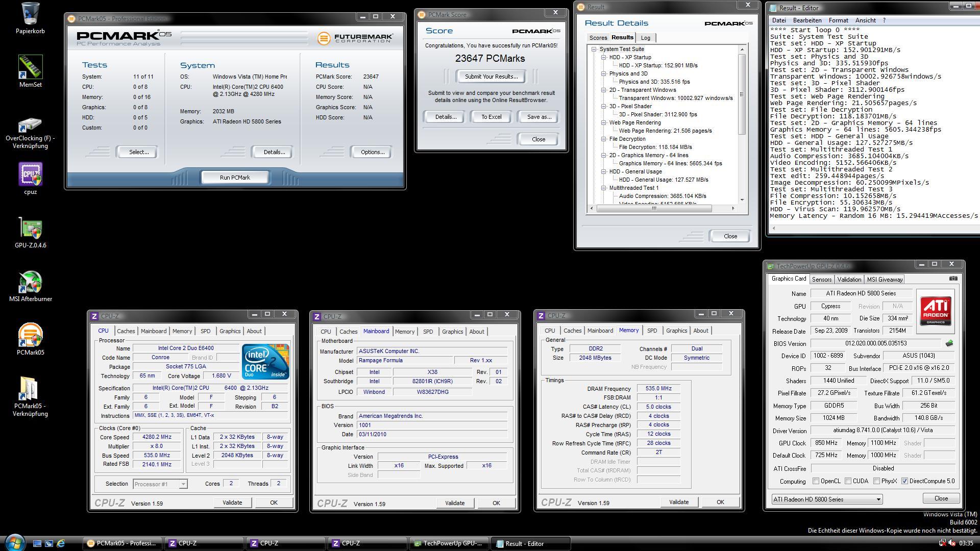Click Select... button under Tests
Image resolution: width=980 pixels, height=551 pixels.
tap(139, 152)
